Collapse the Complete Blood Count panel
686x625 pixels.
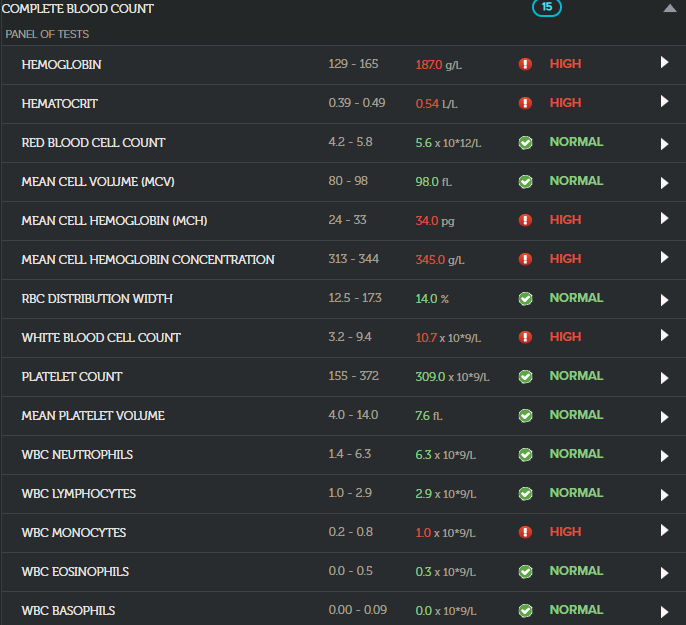(x=669, y=9)
